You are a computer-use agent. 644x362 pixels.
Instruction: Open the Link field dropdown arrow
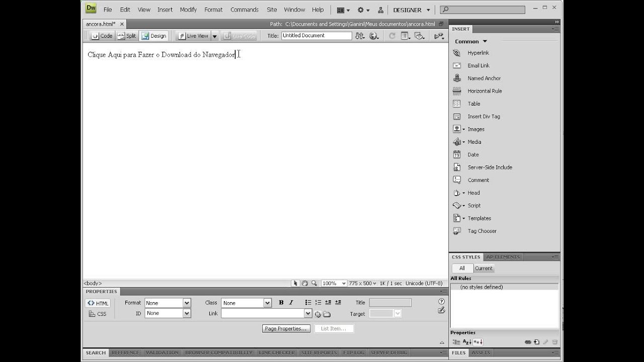[308, 313]
